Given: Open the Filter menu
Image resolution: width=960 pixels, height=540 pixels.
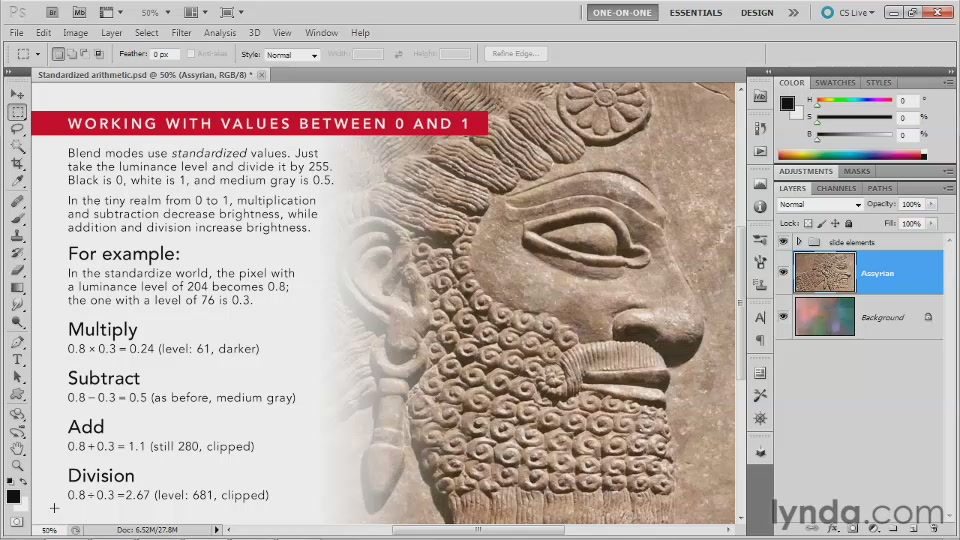Looking at the screenshot, I should (181, 32).
